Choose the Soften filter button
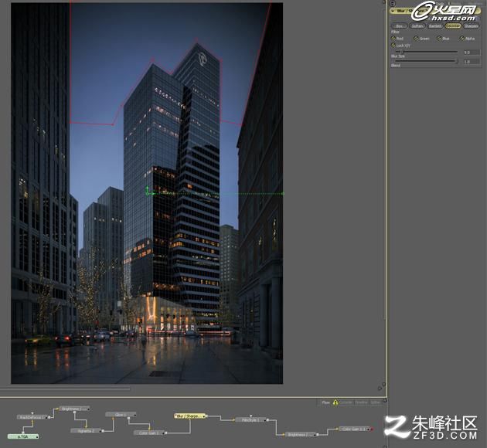 point(417,26)
